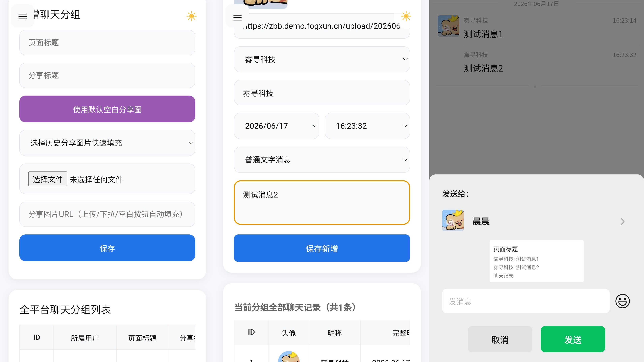Click the upload URL input field
Screen dimensions: 644x362
point(322,26)
